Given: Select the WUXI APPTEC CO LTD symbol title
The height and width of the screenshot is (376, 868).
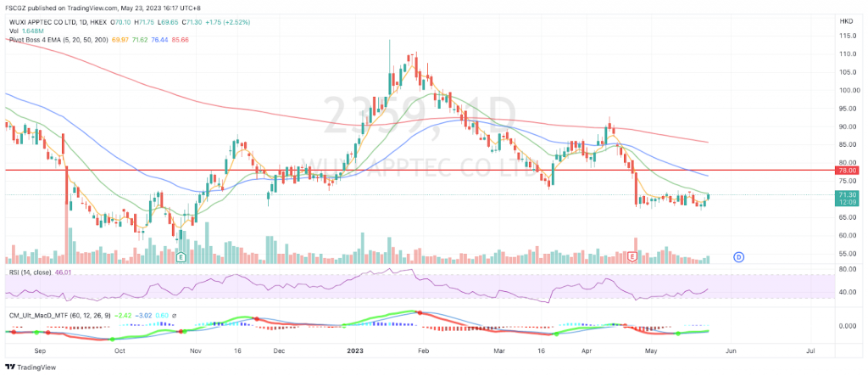Looking at the screenshot, I should (x=44, y=23).
